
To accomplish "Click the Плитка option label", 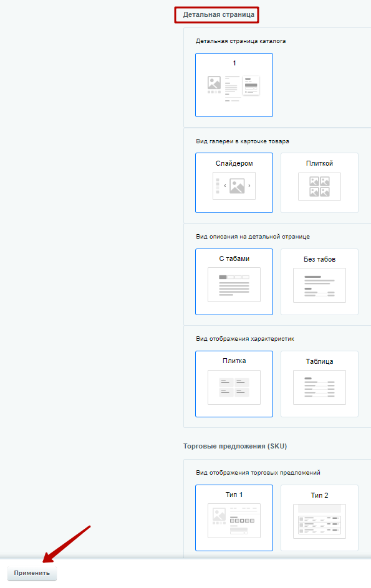I will click(x=234, y=361).
